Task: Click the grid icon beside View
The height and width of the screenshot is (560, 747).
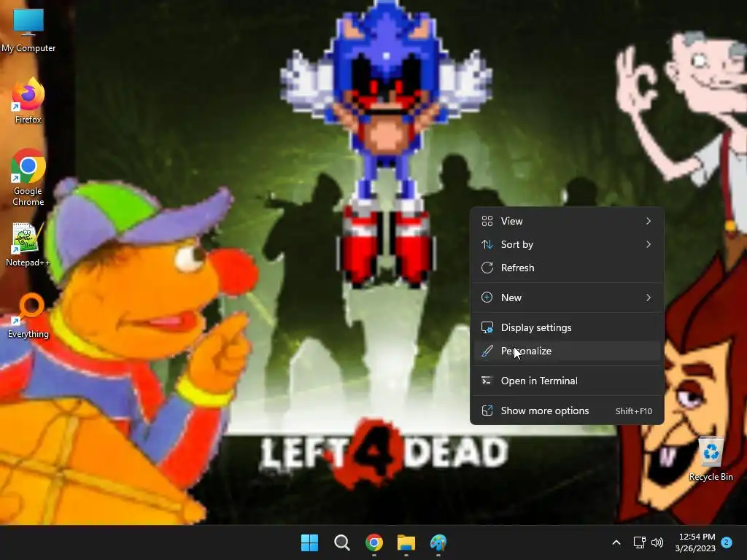Action: point(487,221)
